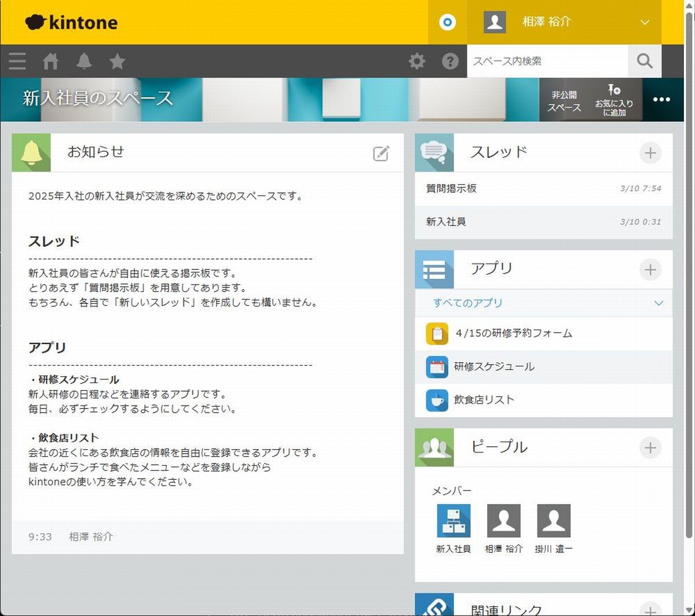Open the space options ellipsis menu
Image resolution: width=695 pixels, height=616 pixels.
(661, 100)
